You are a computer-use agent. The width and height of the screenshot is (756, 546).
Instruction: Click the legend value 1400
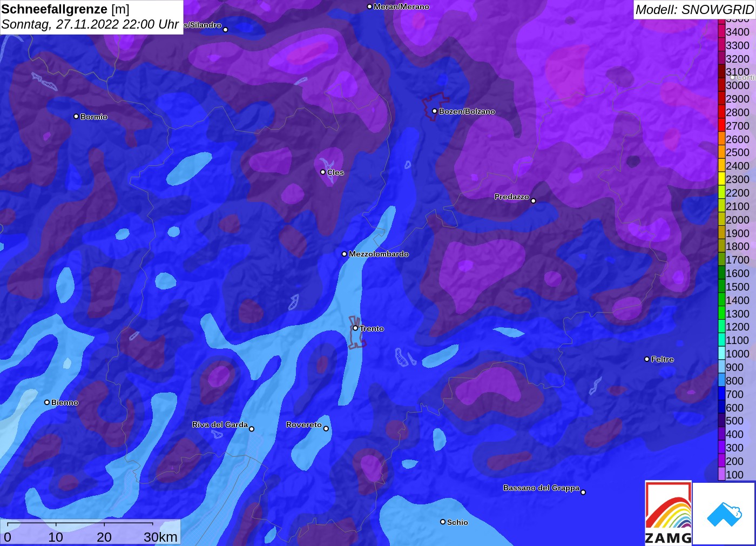738,300
